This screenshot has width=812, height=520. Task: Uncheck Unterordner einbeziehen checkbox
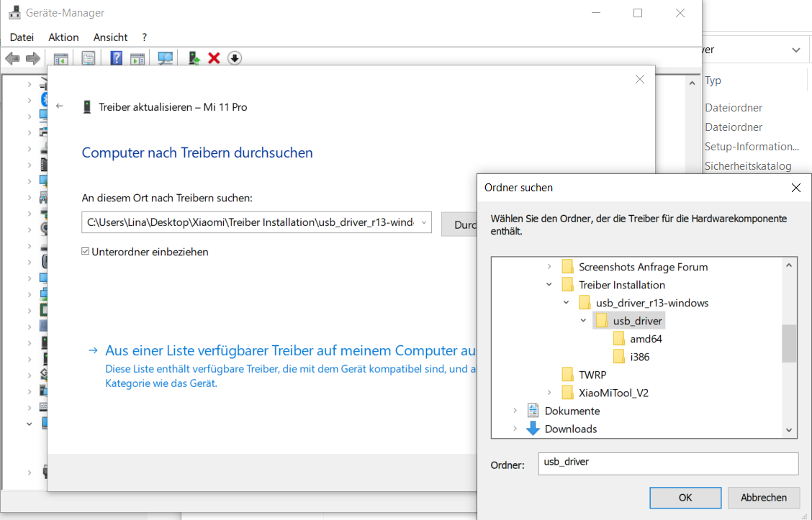(86, 252)
